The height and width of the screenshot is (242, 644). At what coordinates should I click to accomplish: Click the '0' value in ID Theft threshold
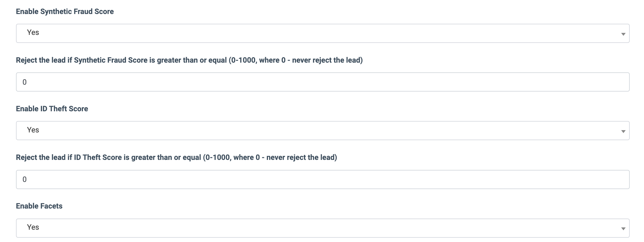click(x=25, y=180)
